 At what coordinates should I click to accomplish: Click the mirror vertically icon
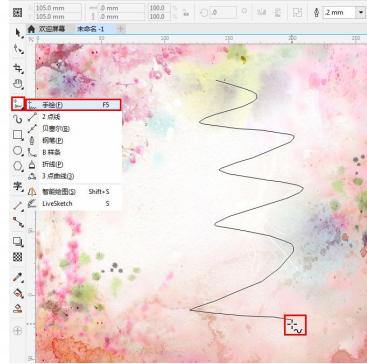click(x=277, y=12)
